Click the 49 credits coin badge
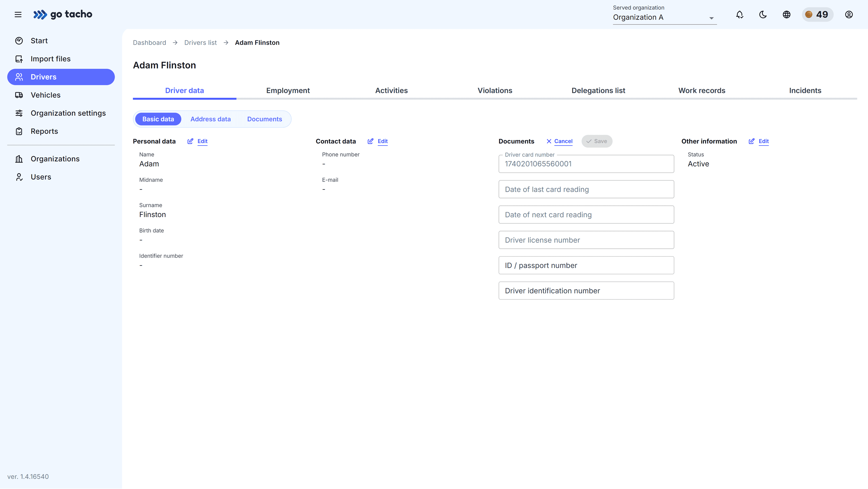Screen dimensions: 868x489 tap(817, 14)
